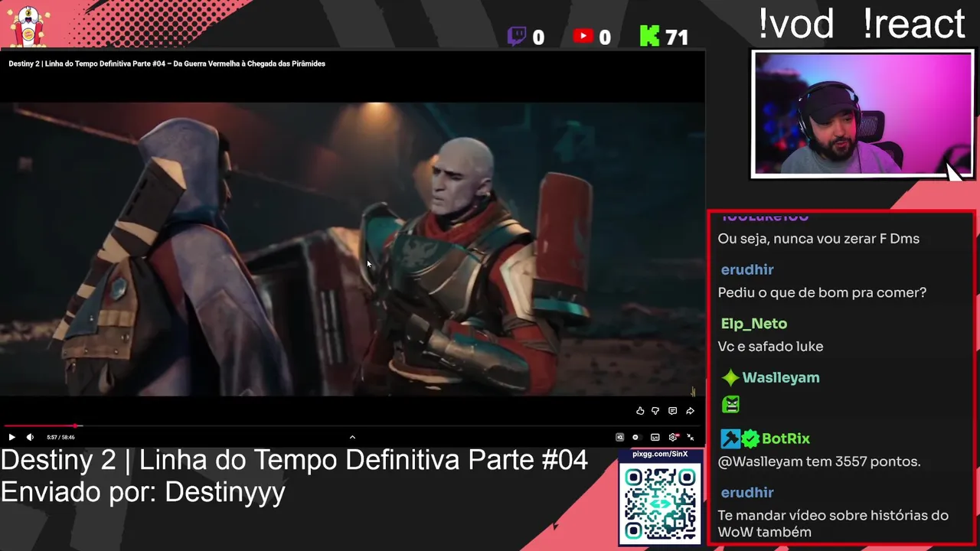The height and width of the screenshot is (551, 980).
Task: Click message 'Pediu o que de bom pra comer?'
Action: [x=822, y=292]
